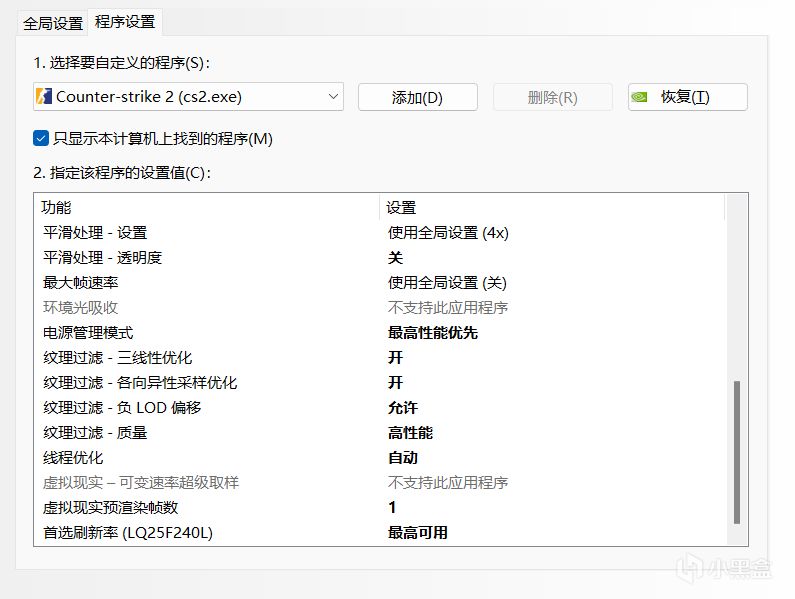Open the Counter-strike 2 (cs2.exe) program dropdown
This screenshot has height=599, width=795.
coord(189,96)
